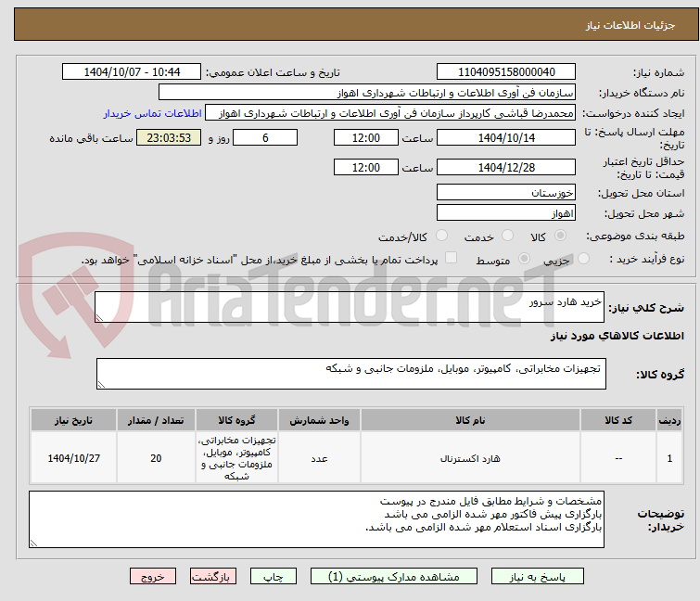Click the need date cell 1404/10/27
The image size is (700, 601).
tap(73, 458)
